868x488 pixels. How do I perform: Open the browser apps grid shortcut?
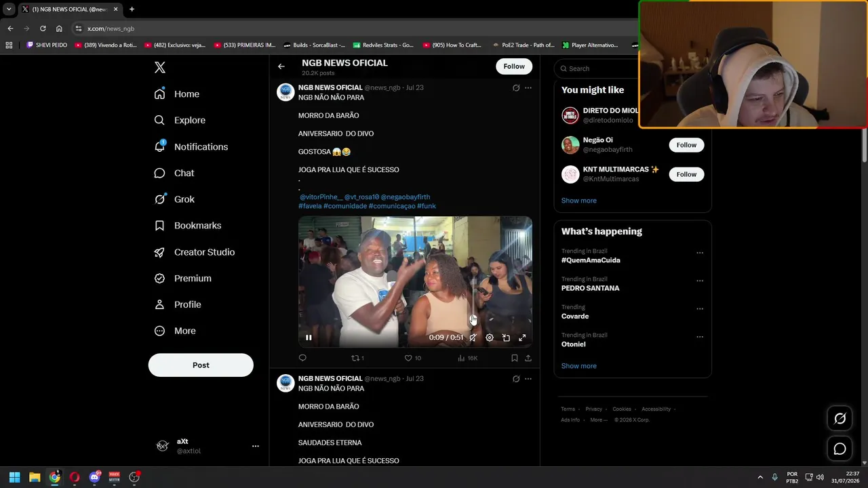click(x=9, y=45)
